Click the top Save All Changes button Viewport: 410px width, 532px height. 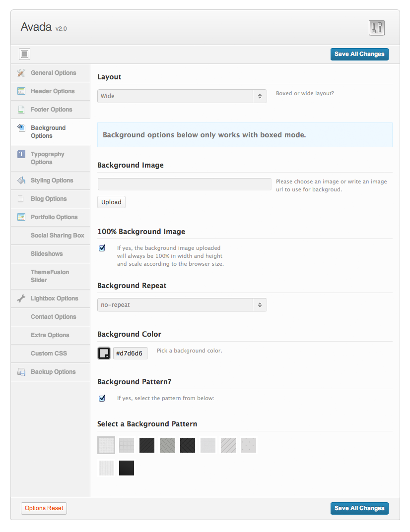click(359, 54)
